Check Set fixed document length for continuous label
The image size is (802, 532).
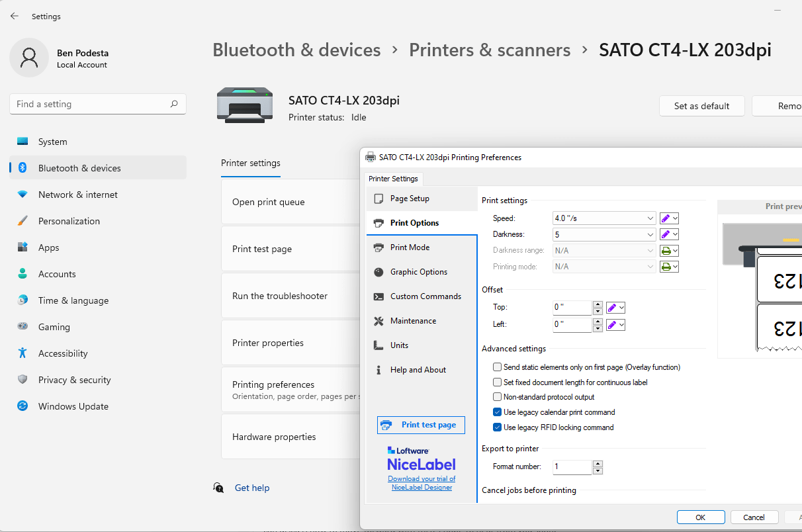pyautogui.click(x=497, y=382)
